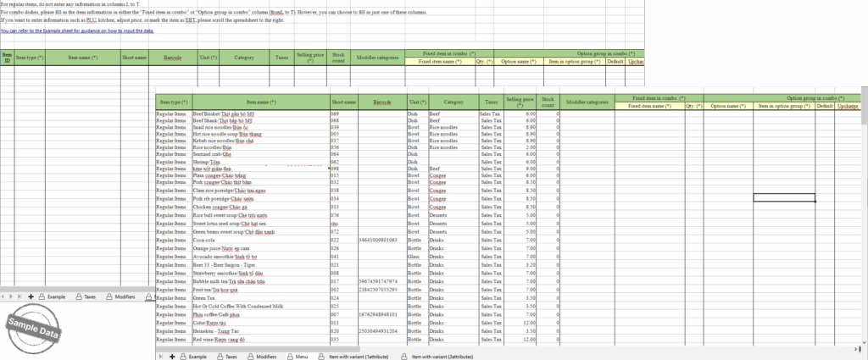The width and height of the screenshot is (868, 360).
Task: Open the Menu sheet tab
Action: click(x=301, y=357)
